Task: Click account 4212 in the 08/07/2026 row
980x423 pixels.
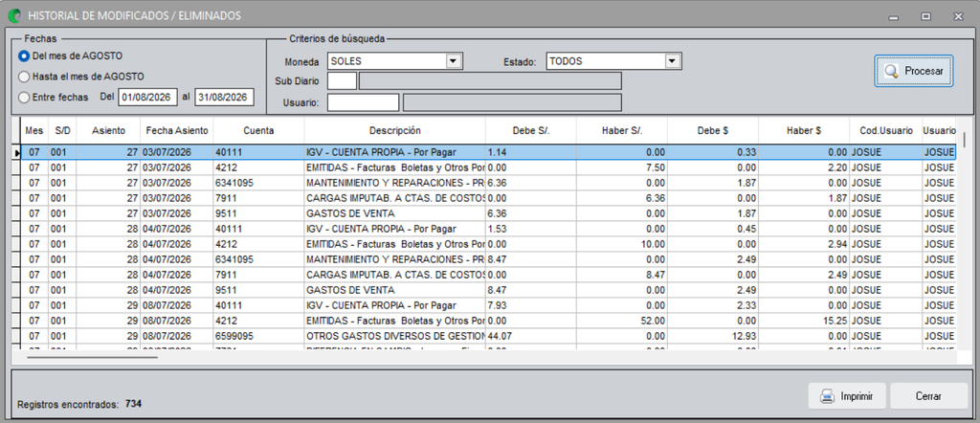Action: tap(258, 322)
